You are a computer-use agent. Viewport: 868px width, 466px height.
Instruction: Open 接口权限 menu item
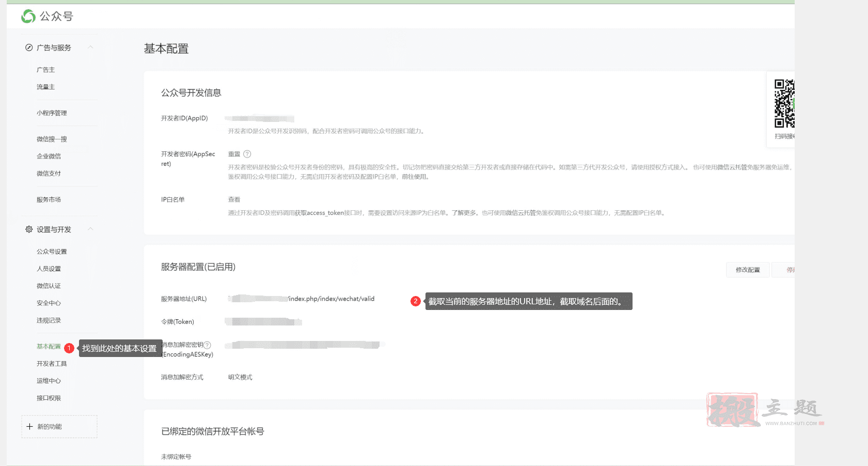(49, 398)
